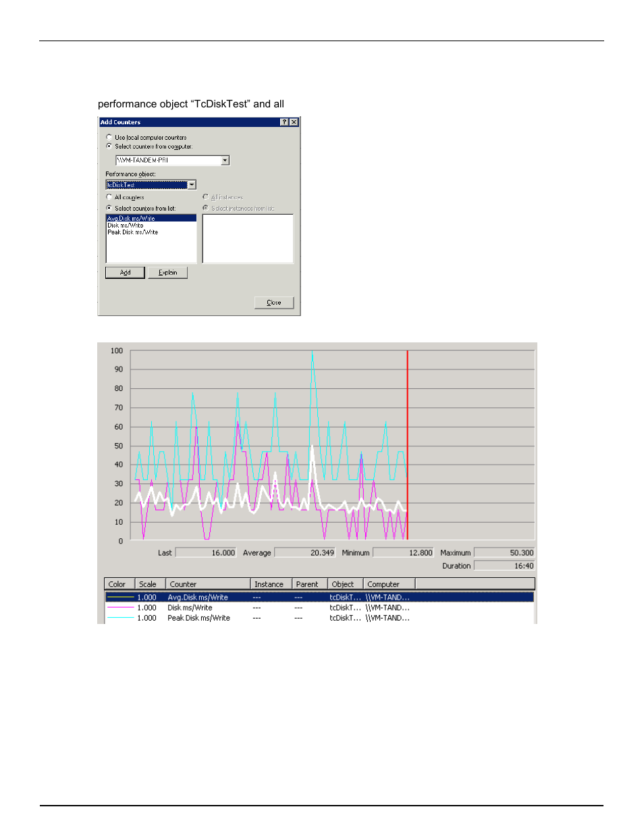Viewport: 644px width, 834px height.
Task: Select 'Select counters from computer' radio button
Action: click(x=109, y=146)
